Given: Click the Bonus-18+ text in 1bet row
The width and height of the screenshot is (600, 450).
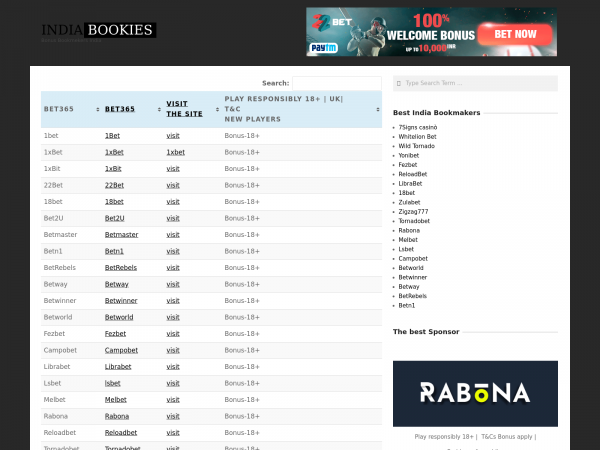Looking at the screenshot, I should 242,135.
